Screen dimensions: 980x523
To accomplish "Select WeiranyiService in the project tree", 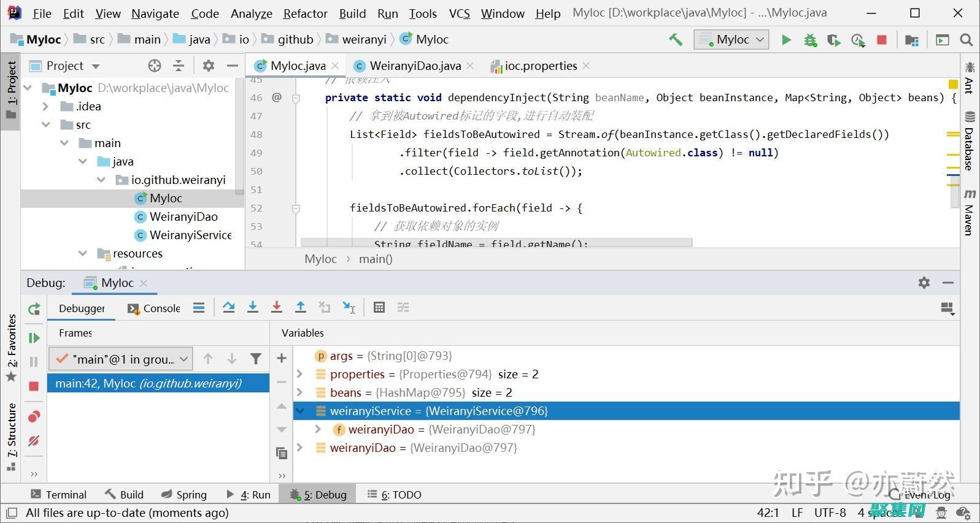I will (x=190, y=235).
